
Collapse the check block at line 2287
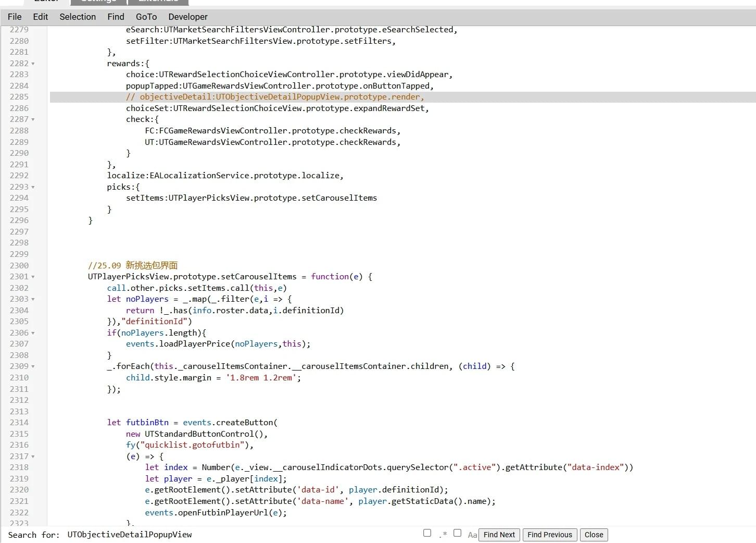point(33,119)
